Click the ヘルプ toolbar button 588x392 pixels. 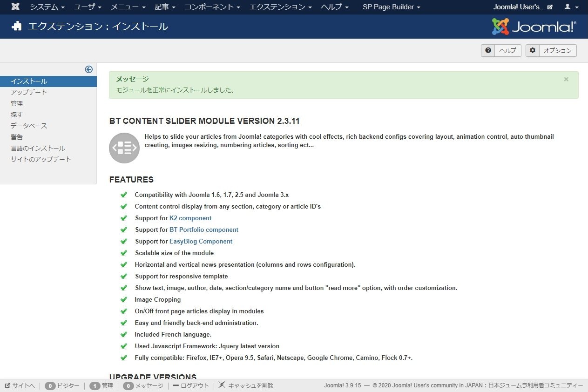501,50
